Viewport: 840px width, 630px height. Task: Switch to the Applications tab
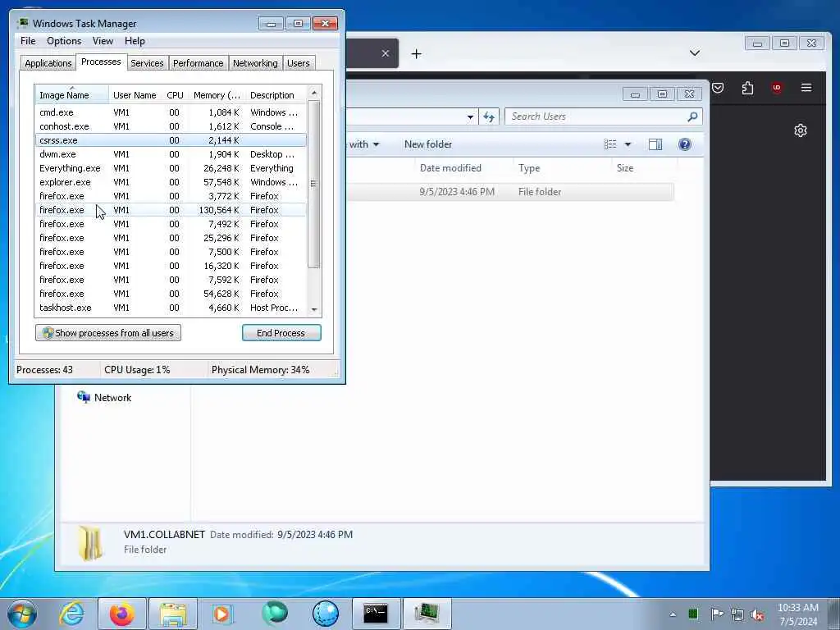48,63
